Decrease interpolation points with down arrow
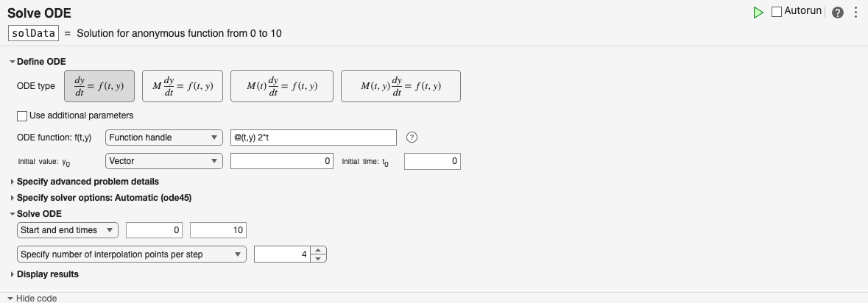This screenshot has height=303, width=868. (318, 258)
